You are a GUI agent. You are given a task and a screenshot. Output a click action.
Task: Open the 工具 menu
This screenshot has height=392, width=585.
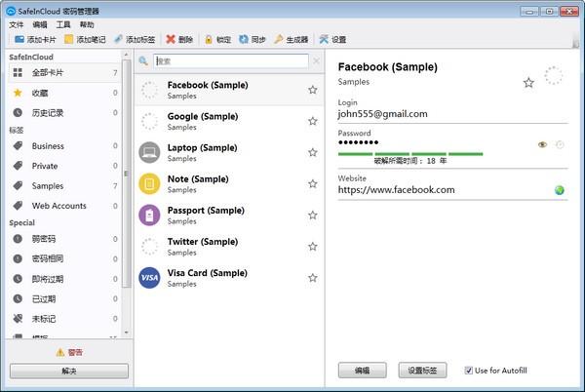coord(63,24)
